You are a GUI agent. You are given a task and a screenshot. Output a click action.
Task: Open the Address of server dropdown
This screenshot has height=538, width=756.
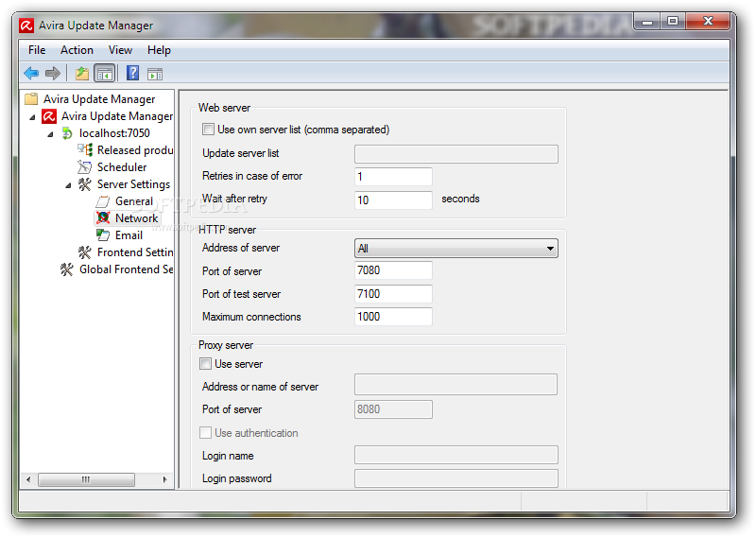point(456,248)
